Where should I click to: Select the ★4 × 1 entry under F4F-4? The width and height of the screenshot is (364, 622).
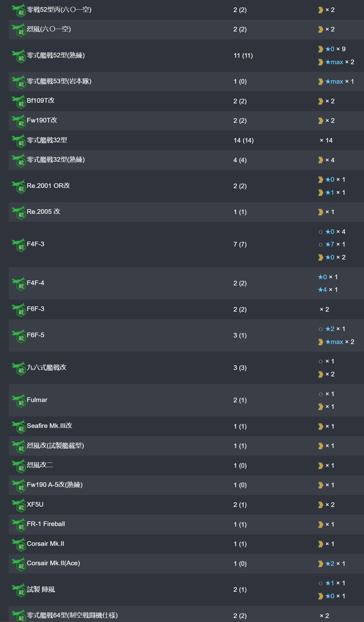point(328,290)
